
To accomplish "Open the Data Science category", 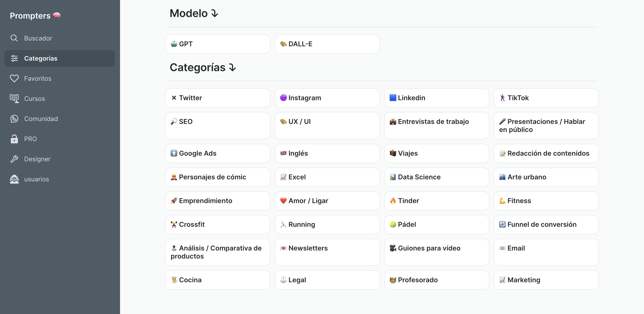I will pos(436,177).
